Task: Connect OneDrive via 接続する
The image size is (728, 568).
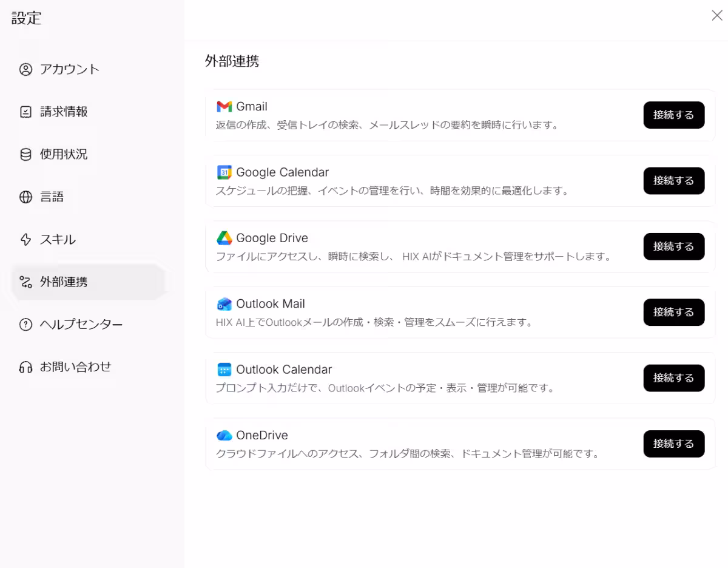Action: pos(674,444)
